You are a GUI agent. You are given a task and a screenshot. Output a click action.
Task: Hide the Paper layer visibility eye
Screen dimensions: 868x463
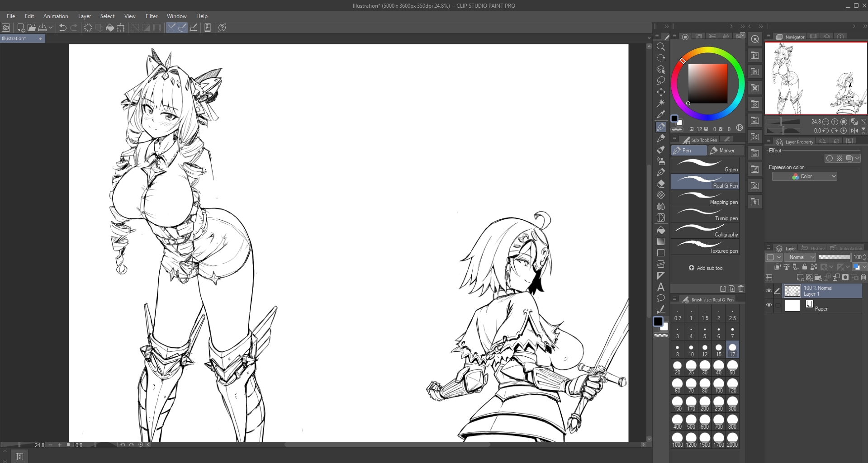[x=769, y=305]
